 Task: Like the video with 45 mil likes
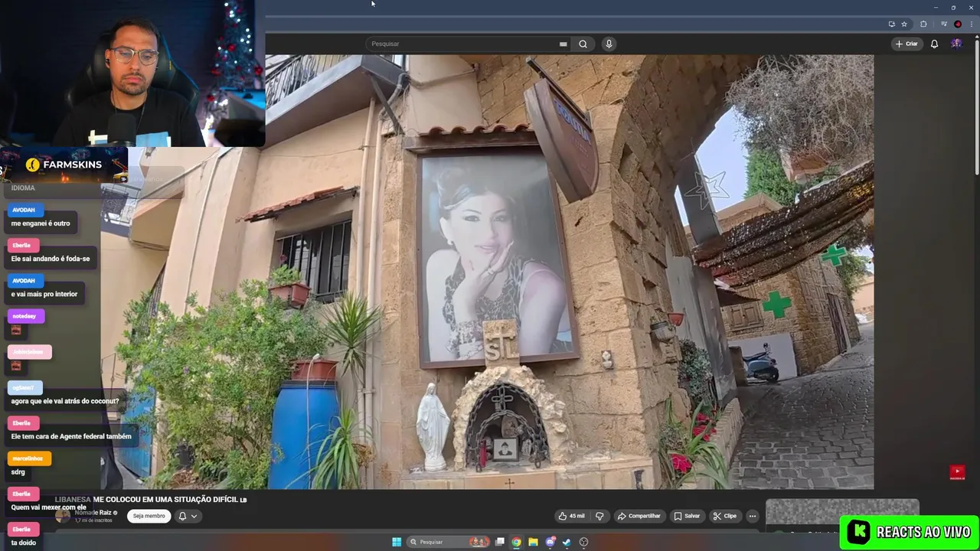click(x=571, y=516)
